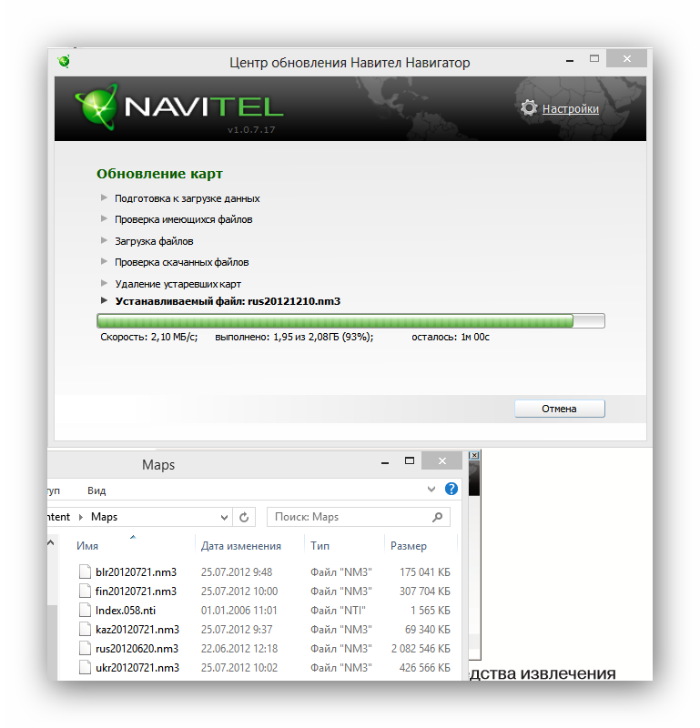The image size is (700, 728).
Task: Open the address bar history dropdown
Action: tap(224, 517)
